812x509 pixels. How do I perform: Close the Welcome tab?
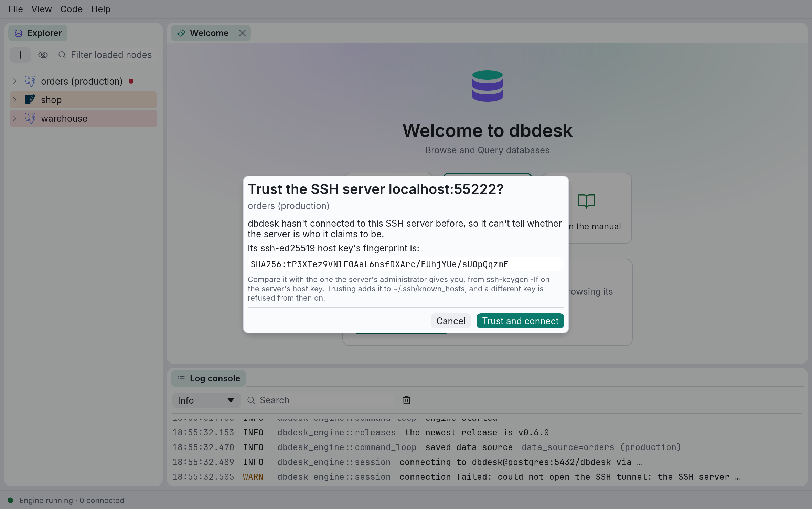243,33
